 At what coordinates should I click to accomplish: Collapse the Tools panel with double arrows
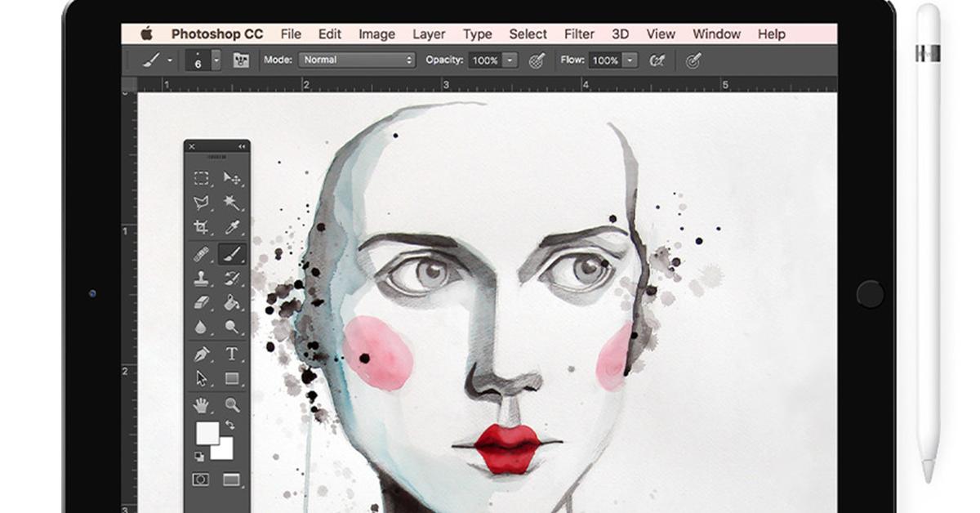pyautogui.click(x=242, y=147)
